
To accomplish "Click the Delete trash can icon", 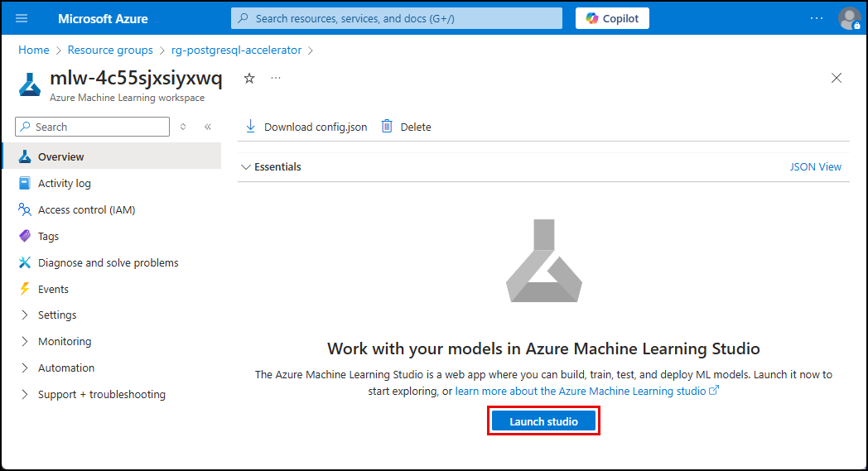I will 387,126.
